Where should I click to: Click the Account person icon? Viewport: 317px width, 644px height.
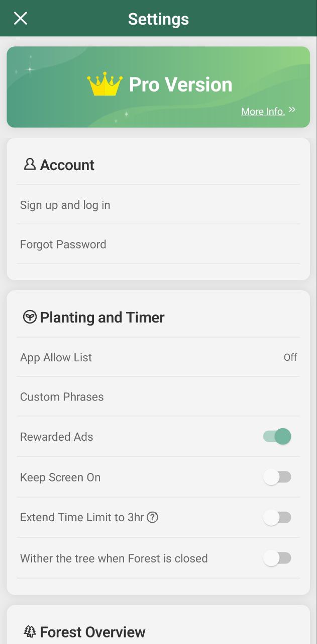click(x=30, y=164)
